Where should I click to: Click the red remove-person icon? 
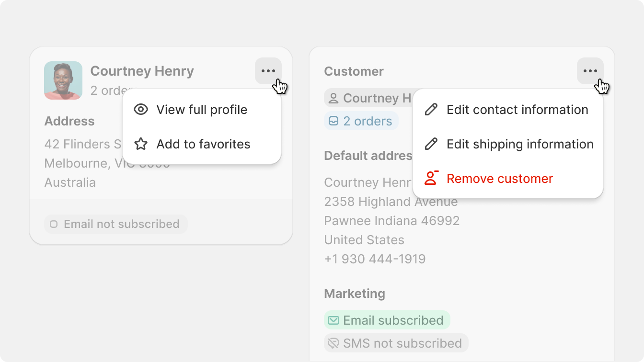point(431,179)
